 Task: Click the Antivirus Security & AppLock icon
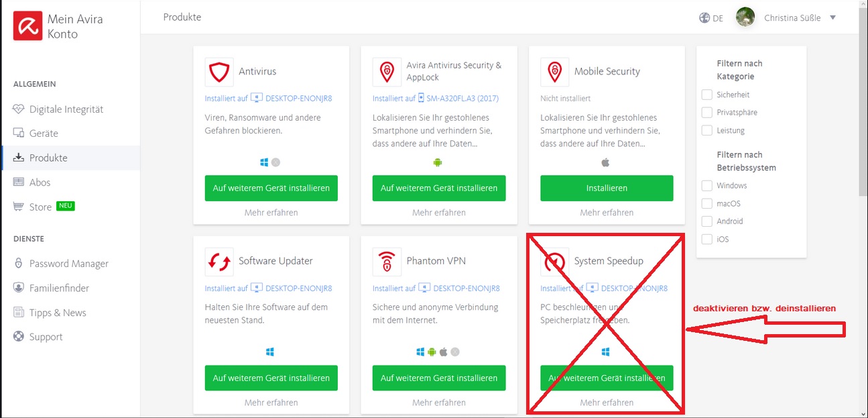tap(387, 72)
